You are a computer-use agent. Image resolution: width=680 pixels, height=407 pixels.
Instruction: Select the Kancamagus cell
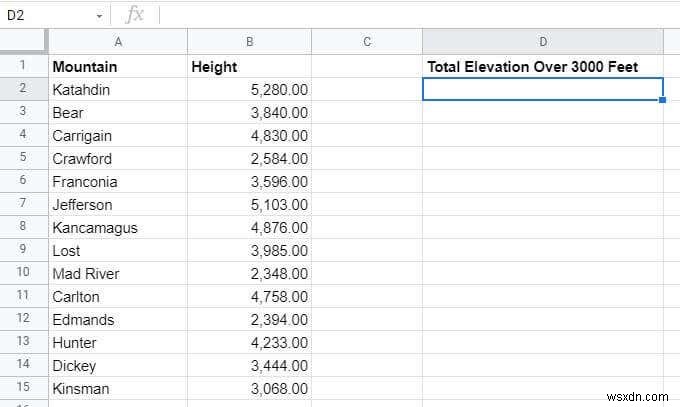point(118,228)
